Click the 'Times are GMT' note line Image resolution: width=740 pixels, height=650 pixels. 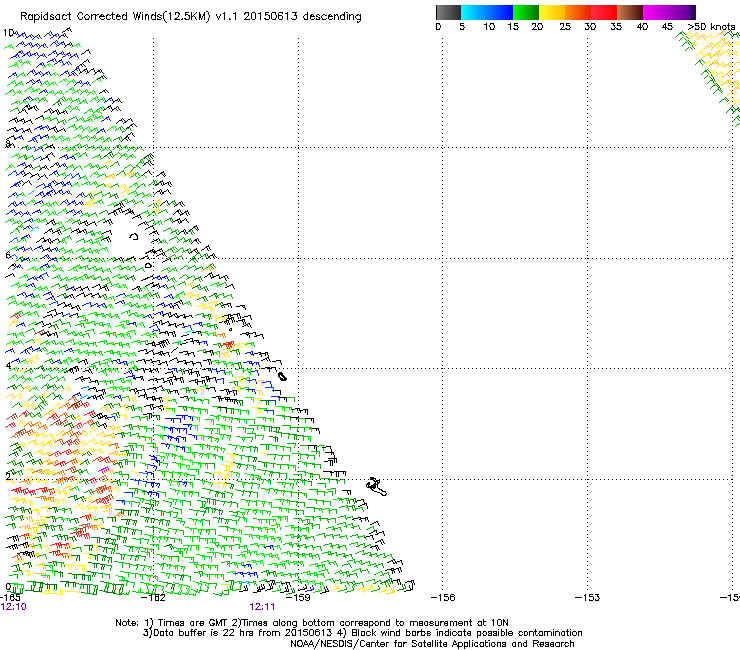[312, 623]
